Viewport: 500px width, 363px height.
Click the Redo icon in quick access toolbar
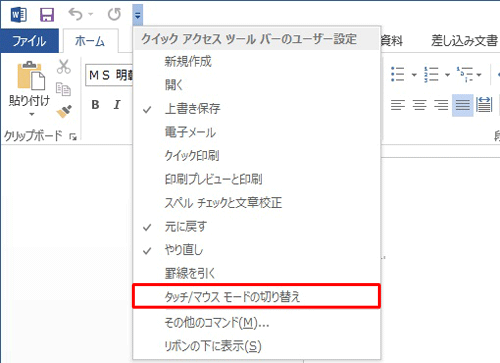tap(114, 14)
